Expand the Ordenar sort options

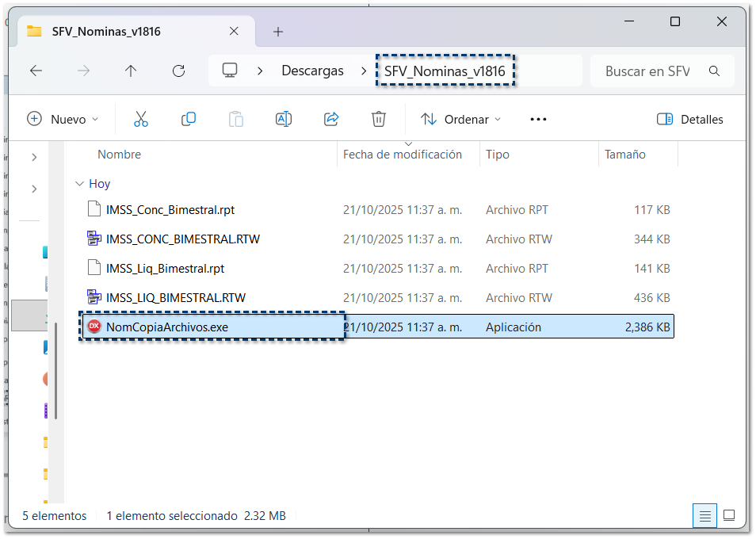(x=461, y=119)
